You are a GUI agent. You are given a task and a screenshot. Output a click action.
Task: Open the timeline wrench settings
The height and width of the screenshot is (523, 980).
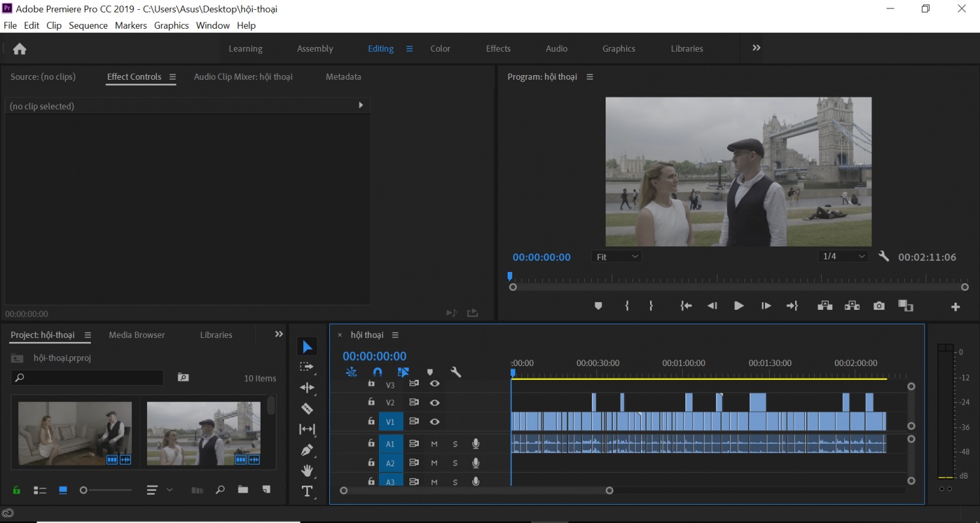[x=456, y=372]
